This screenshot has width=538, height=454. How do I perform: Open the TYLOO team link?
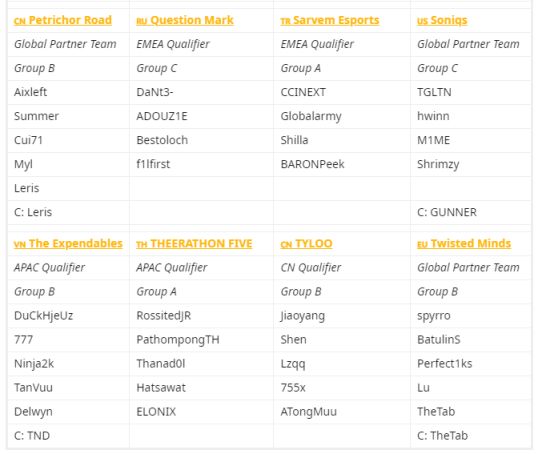(x=314, y=244)
